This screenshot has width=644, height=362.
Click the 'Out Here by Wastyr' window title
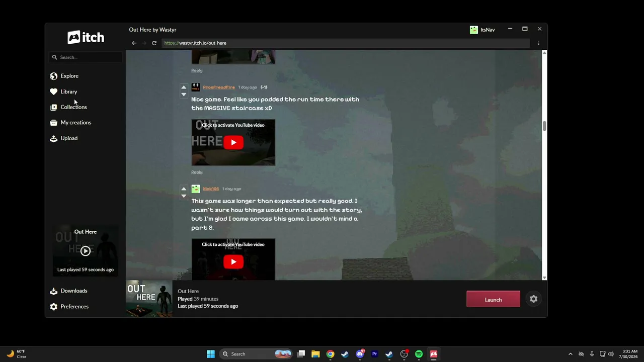[x=152, y=30]
